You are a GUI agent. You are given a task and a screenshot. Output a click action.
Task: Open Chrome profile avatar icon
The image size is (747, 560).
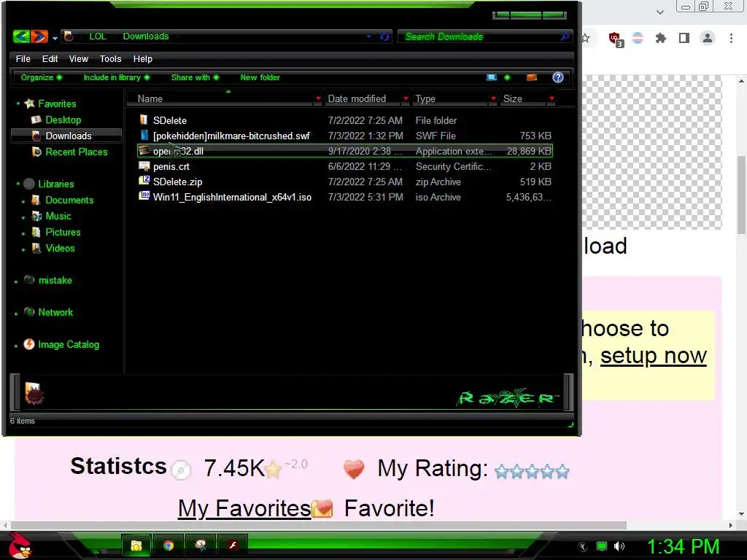point(708,38)
